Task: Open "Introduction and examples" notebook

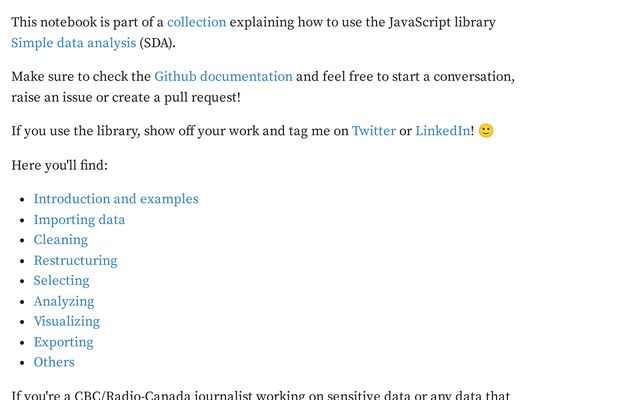Action: pyautogui.click(x=116, y=199)
